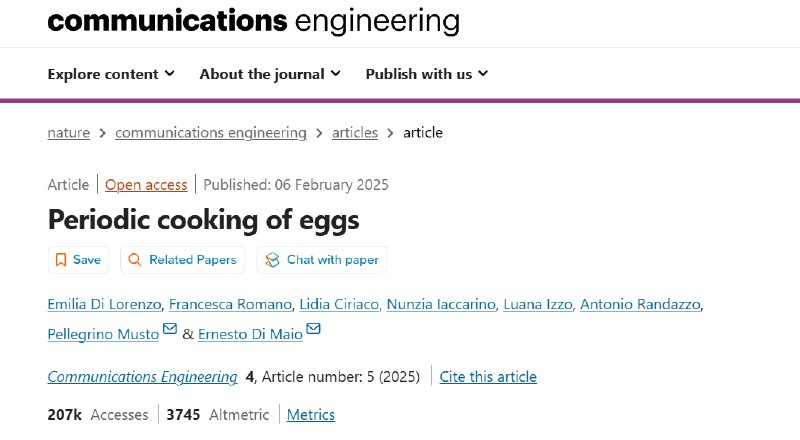The height and width of the screenshot is (440, 800).
Task: Open the About the journal dropdown
Action: [270, 74]
